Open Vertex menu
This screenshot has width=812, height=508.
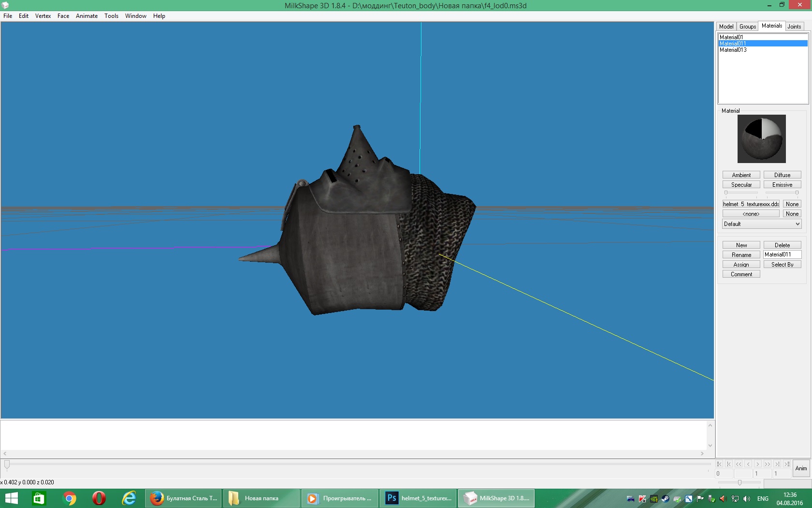pyautogui.click(x=43, y=16)
